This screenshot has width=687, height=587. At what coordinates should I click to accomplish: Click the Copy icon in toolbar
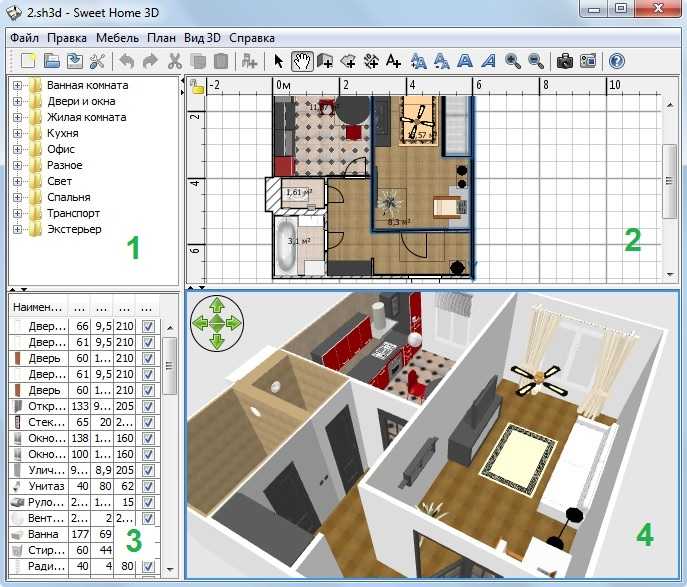click(x=198, y=61)
